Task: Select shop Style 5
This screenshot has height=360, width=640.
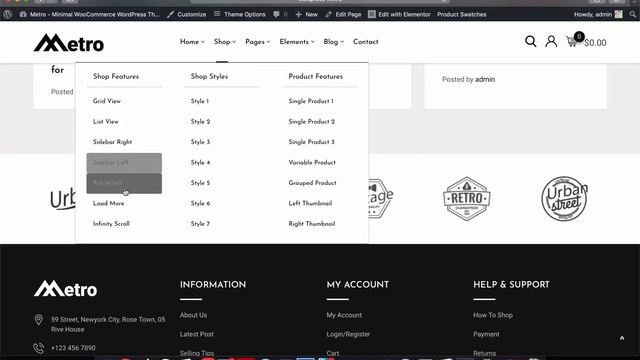Action: (x=200, y=182)
